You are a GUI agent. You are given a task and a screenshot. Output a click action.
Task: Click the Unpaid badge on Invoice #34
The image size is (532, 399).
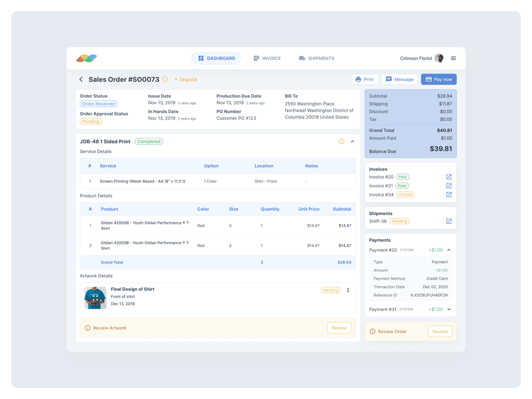point(405,195)
